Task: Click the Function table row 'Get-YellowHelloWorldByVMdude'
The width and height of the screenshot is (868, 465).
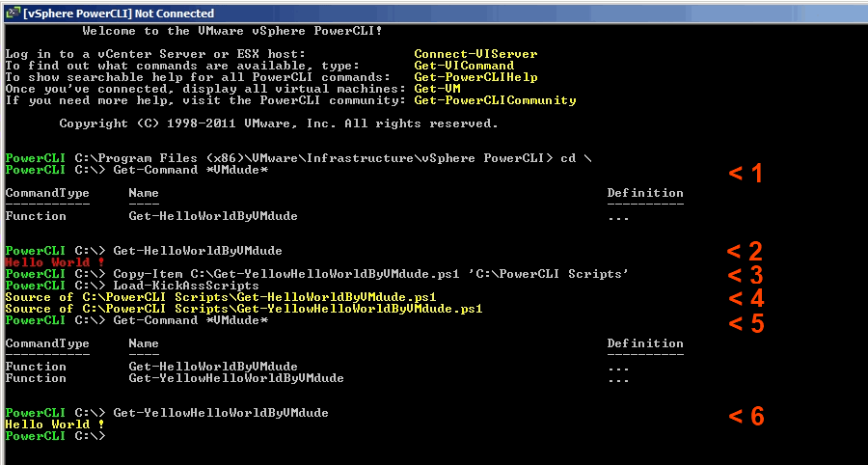Action: point(317,378)
